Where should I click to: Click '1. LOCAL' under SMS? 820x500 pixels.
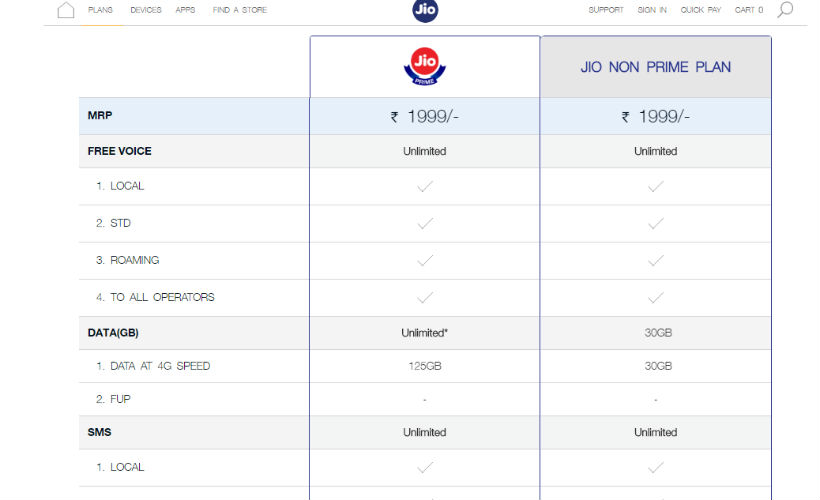(x=120, y=468)
